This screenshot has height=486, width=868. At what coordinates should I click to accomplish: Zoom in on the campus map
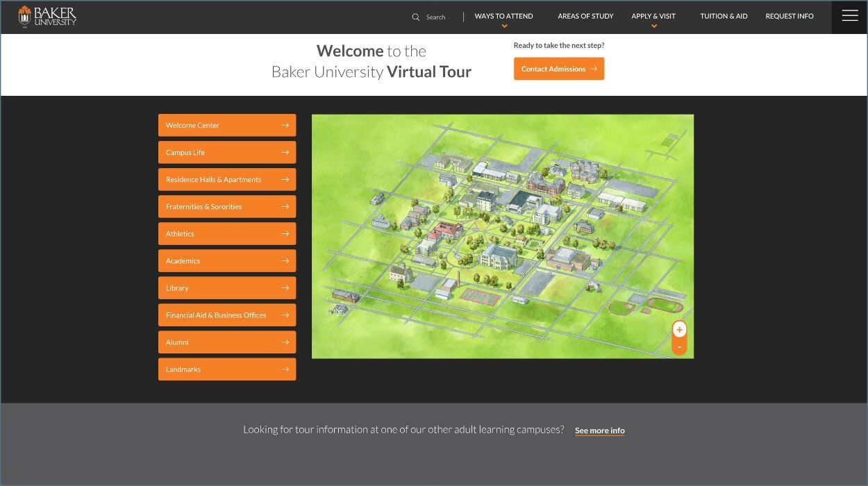pos(679,330)
